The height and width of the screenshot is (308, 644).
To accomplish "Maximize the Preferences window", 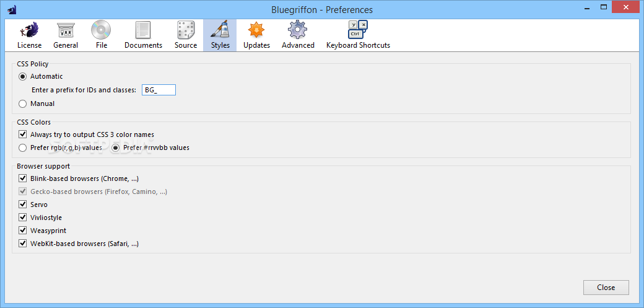I will [603, 7].
